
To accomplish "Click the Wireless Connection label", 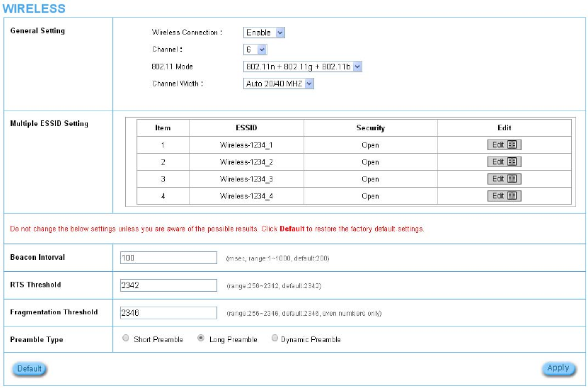I will click(x=187, y=33).
